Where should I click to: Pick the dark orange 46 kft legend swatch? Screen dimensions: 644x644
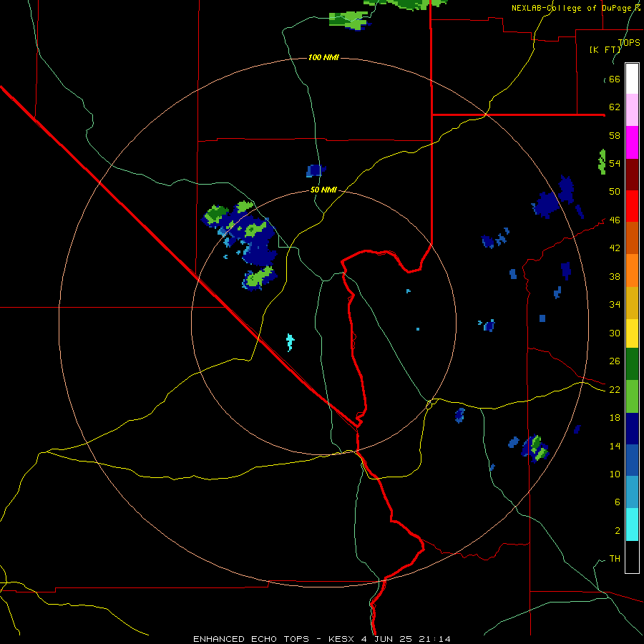point(632,238)
